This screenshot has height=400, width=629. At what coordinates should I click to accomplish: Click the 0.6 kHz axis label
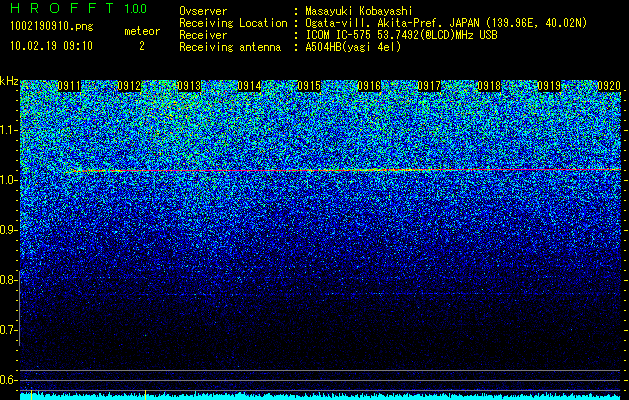(x=9, y=380)
